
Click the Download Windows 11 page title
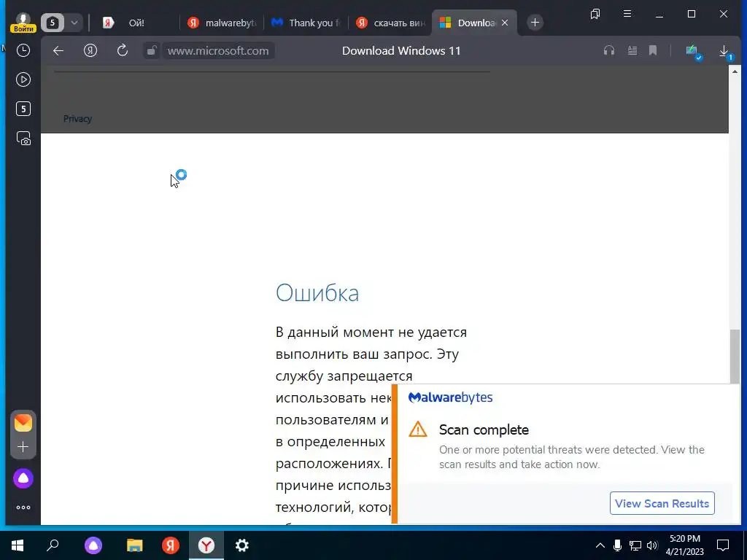pyautogui.click(x=401, y=50)
